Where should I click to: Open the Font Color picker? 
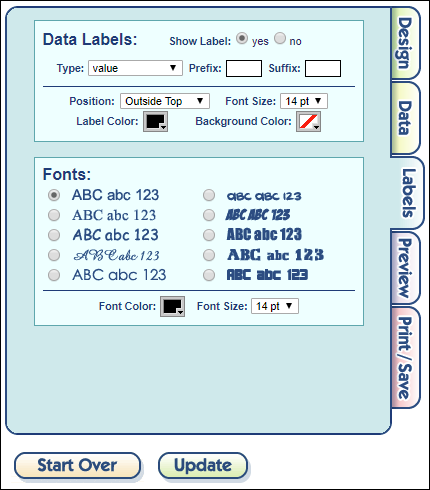pyautogui.click(x=172, y=306)
